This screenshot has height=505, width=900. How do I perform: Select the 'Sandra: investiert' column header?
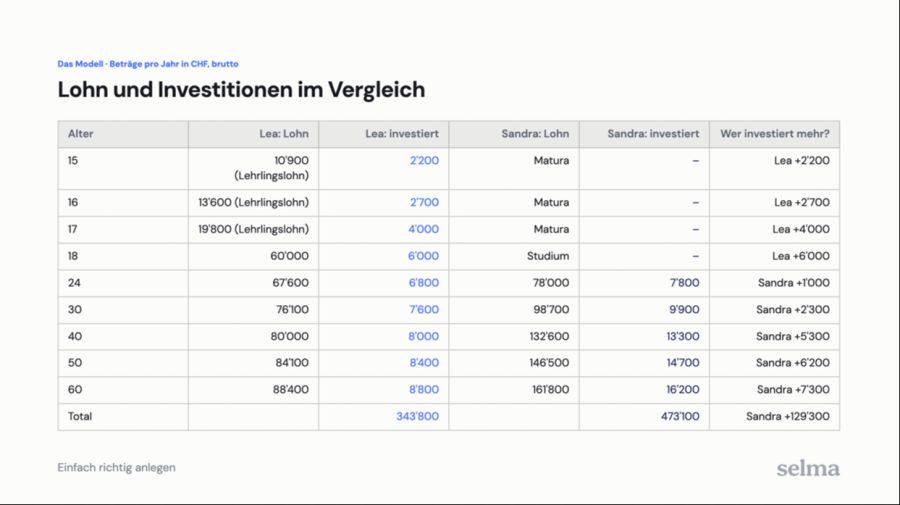[x=644, y=134]
